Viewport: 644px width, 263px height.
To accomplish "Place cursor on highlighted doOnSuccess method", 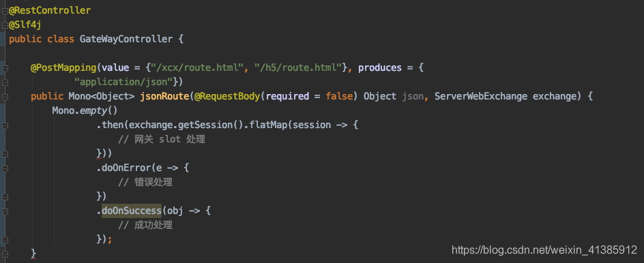I will point(132,211).
